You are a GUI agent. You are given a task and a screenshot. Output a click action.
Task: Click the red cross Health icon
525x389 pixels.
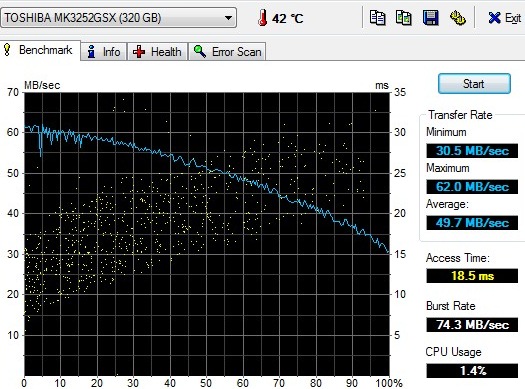click(x=139, y=52)
